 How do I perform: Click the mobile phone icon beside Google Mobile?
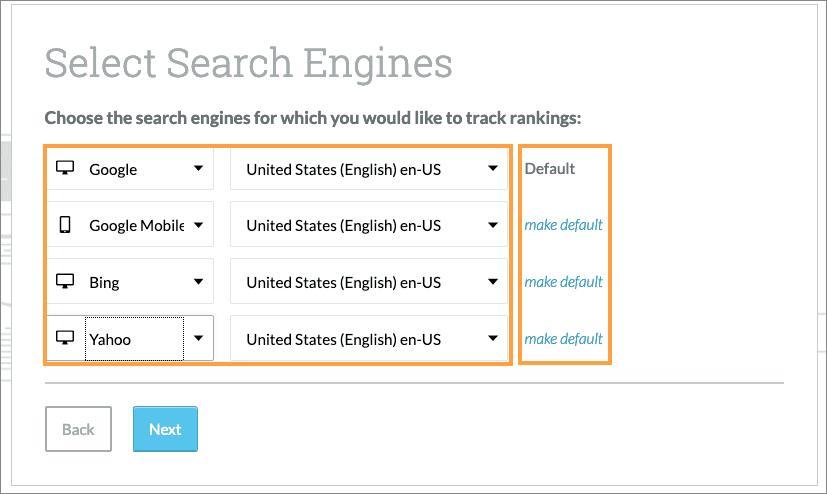tap(65, 225)
